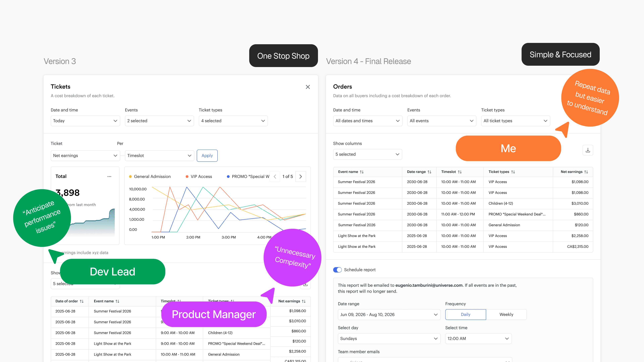Click "A cost breakdown of each ticket." description

(x=83, y=96)
